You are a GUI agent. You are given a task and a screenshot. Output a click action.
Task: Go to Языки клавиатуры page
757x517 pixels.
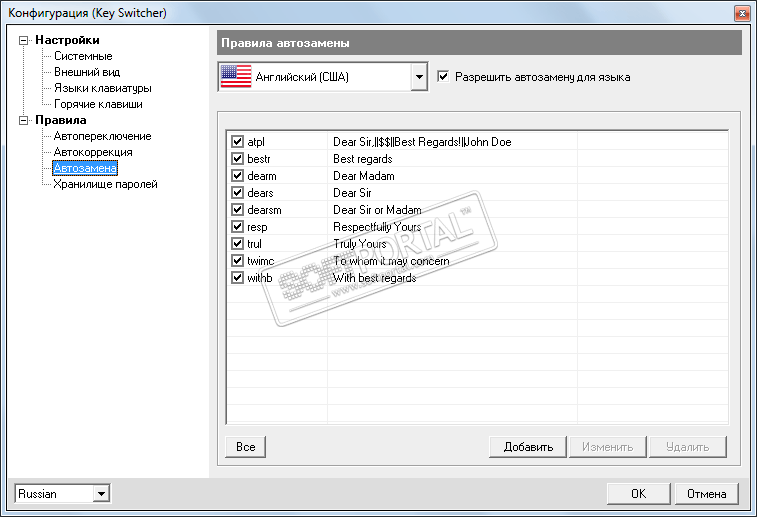(x=103, y=88)
